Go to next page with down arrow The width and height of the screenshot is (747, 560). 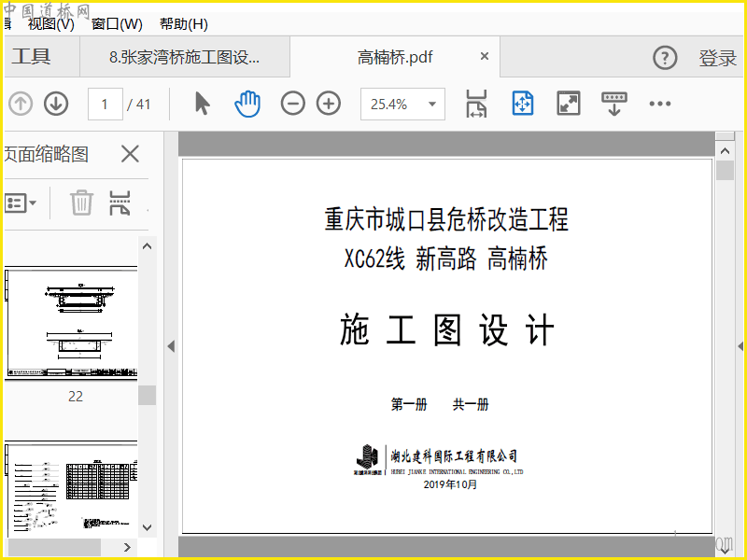pos(56,104)
